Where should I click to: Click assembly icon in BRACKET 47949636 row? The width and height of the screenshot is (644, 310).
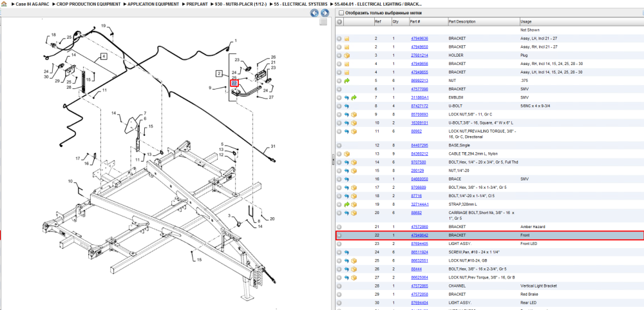[346, 38]
